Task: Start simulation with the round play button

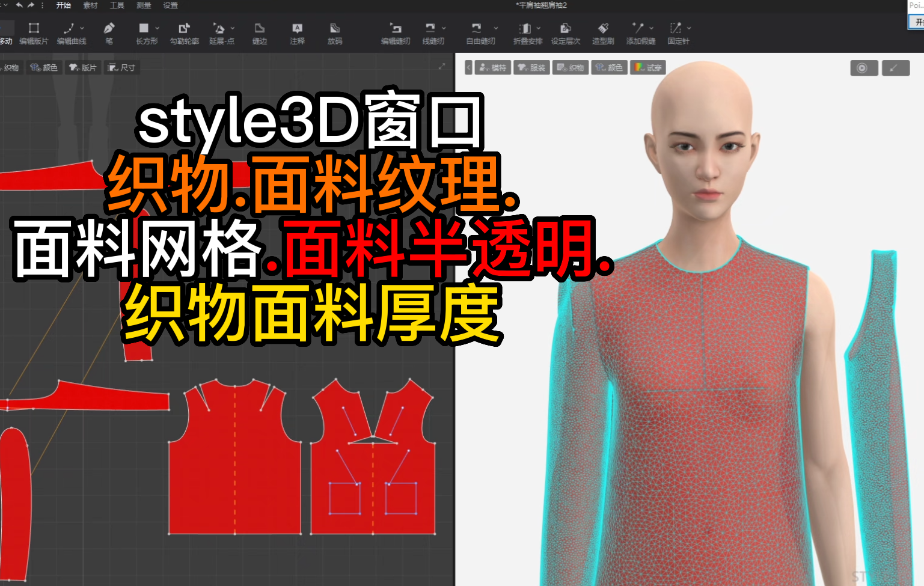Action: tap(863, 68)
